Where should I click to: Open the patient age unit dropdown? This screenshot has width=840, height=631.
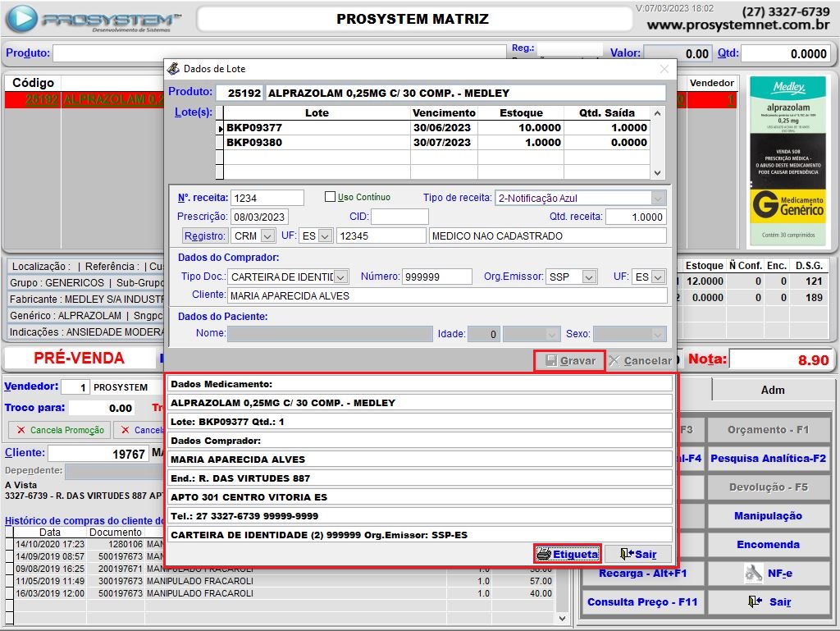pyautogui.click(x=552, y=334)
